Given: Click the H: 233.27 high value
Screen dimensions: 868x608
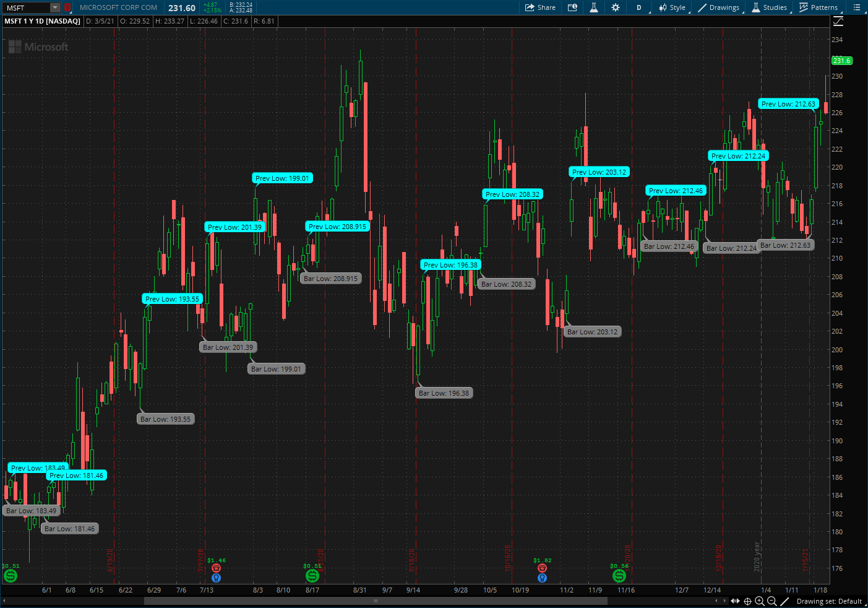Looking at the screenshot, I should click(170, 21).
